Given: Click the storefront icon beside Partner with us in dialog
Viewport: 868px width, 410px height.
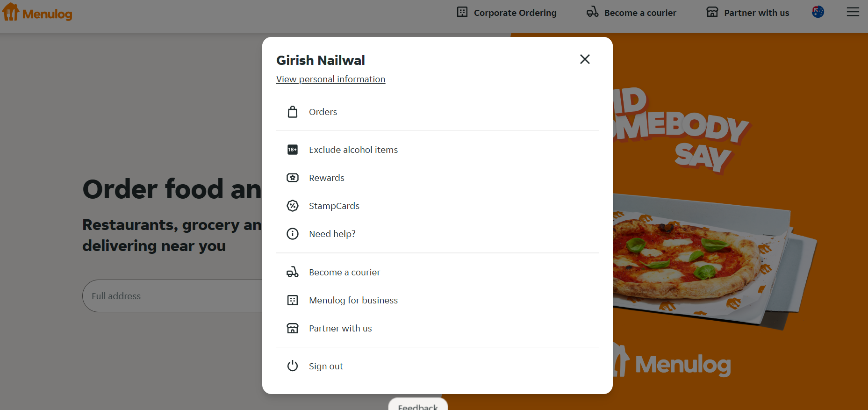Looking at the screenshot, I should tap(293, 328).
